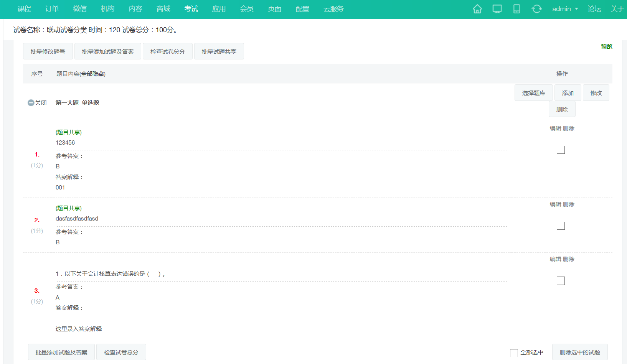Viewport: 627px width, 364px height.
Task: Tick the checkbox for question 2
Action: pos(561,226)
